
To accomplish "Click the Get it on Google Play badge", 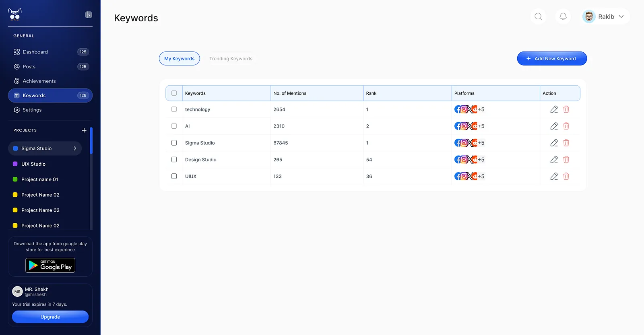I will pos(50,265).
